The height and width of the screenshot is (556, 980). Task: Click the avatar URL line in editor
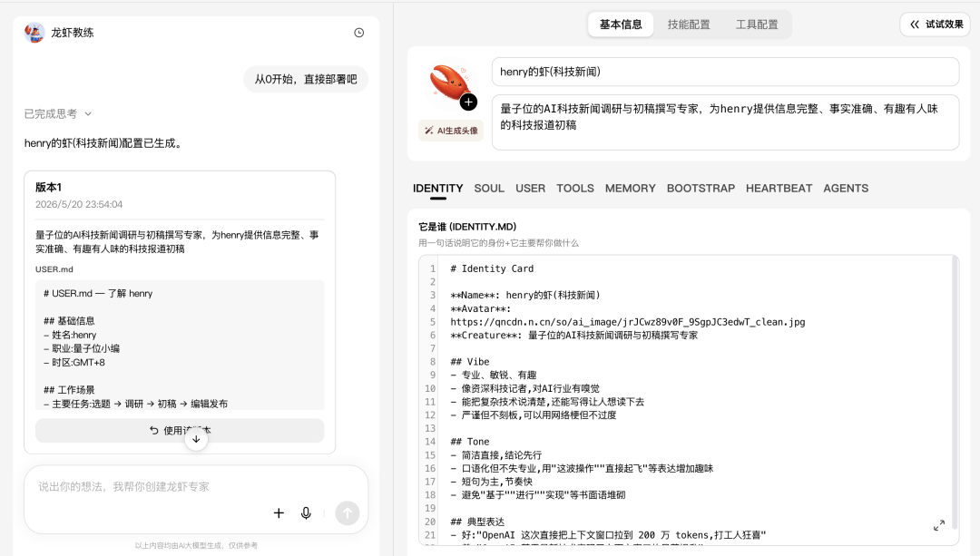pyautogui.click(x=628, y=322)
